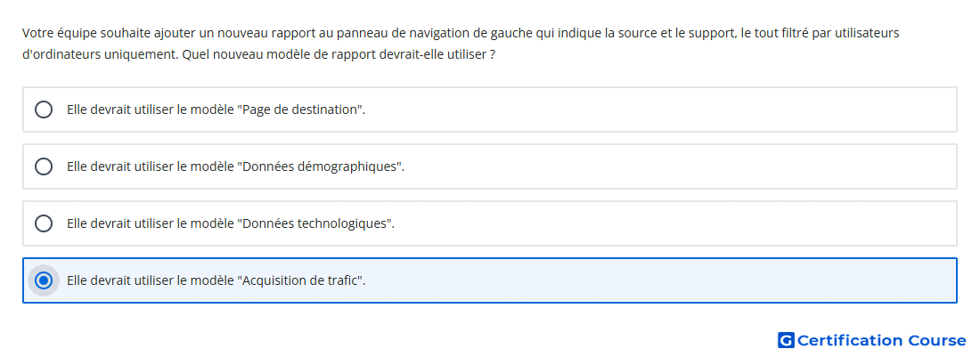Click the answer text about "Acquisition de trafic"
The height and width of the screenshot is (357, 980).
tap(216, 280)
